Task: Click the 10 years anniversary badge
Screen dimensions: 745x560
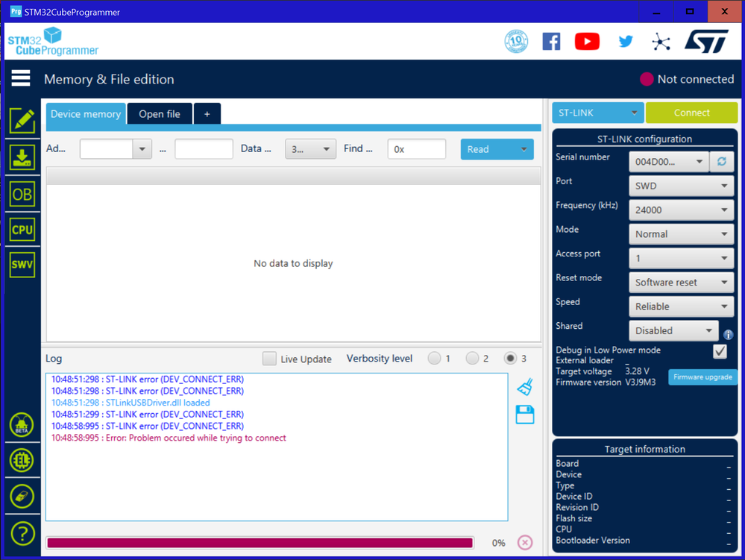Action: click(516, 41)
